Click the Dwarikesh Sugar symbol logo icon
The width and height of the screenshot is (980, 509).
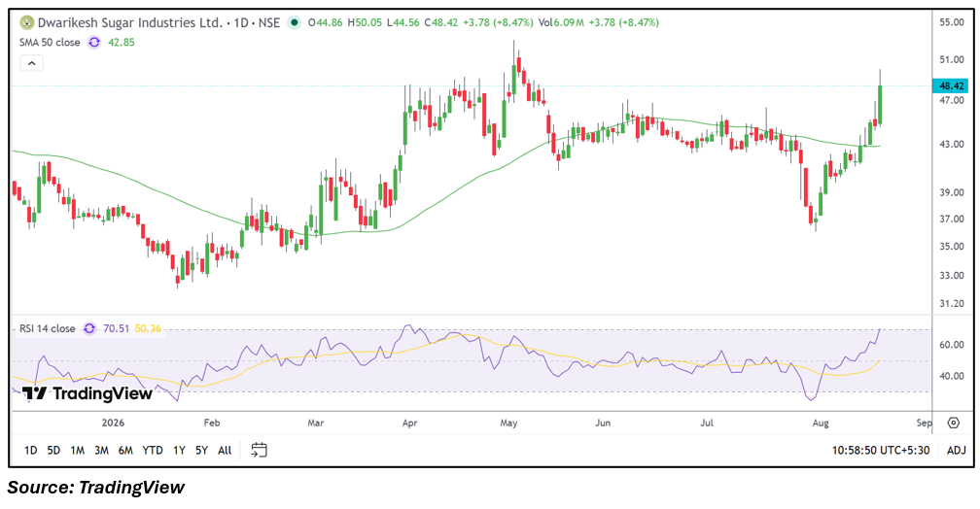(26, 23)
